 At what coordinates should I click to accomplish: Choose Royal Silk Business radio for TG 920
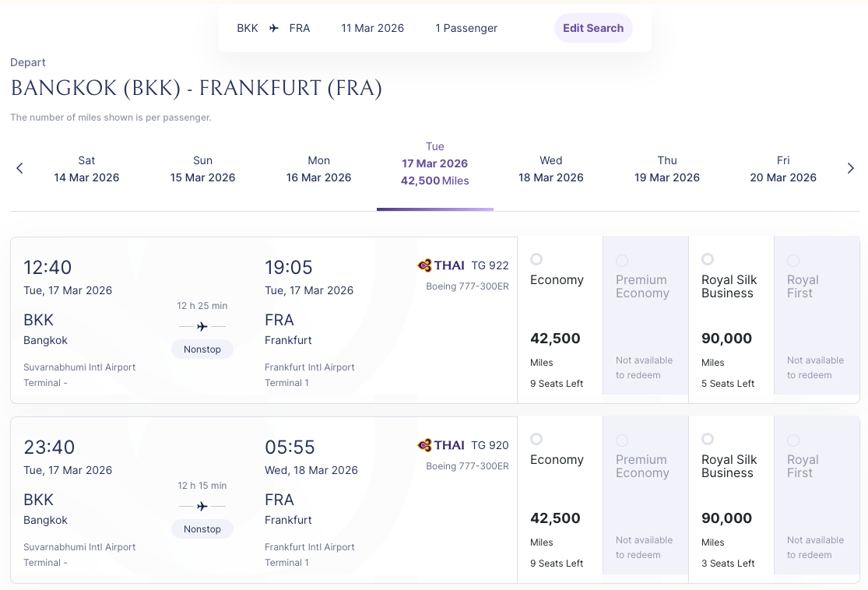point(708,439)
